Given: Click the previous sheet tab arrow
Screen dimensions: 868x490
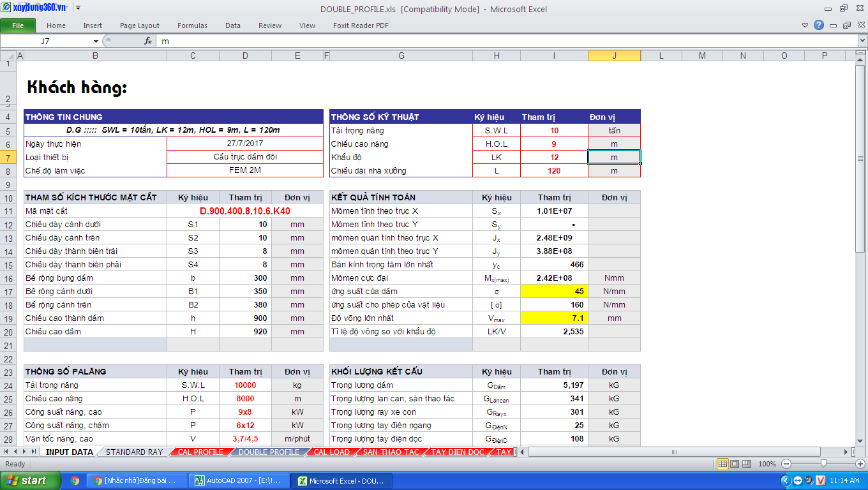Looking at the screenshot, I should (x=16, y=452).
